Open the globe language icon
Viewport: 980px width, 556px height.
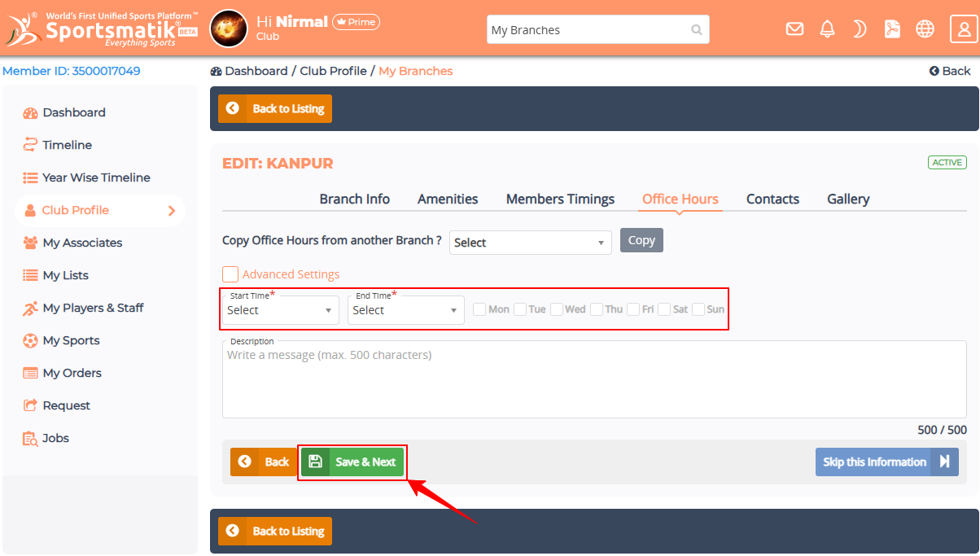pos(925,29)
